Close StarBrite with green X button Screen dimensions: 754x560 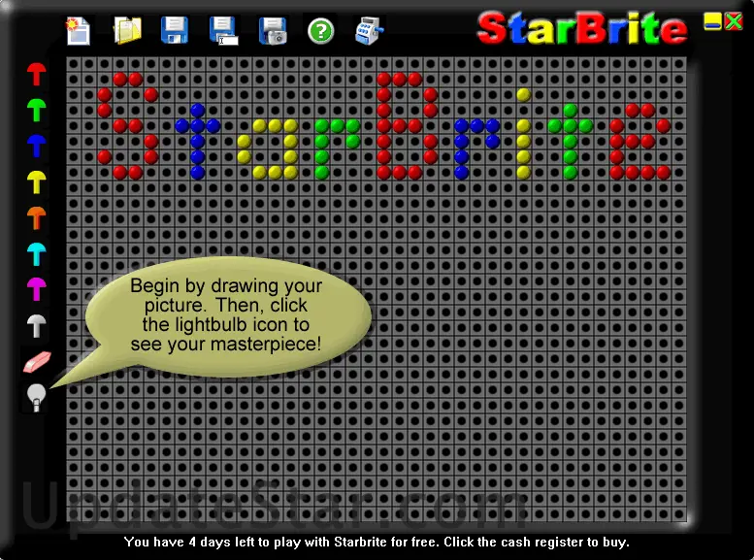click(x=734, y=21)
